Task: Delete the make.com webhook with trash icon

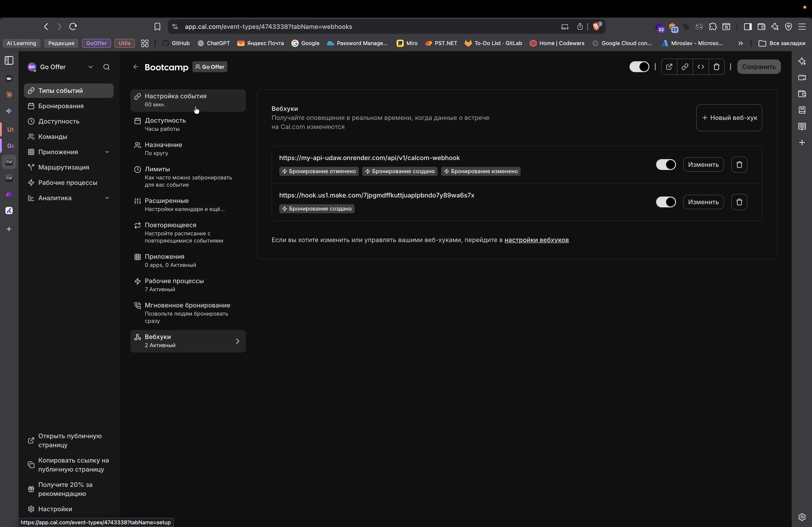Action: tap(739, 202)
